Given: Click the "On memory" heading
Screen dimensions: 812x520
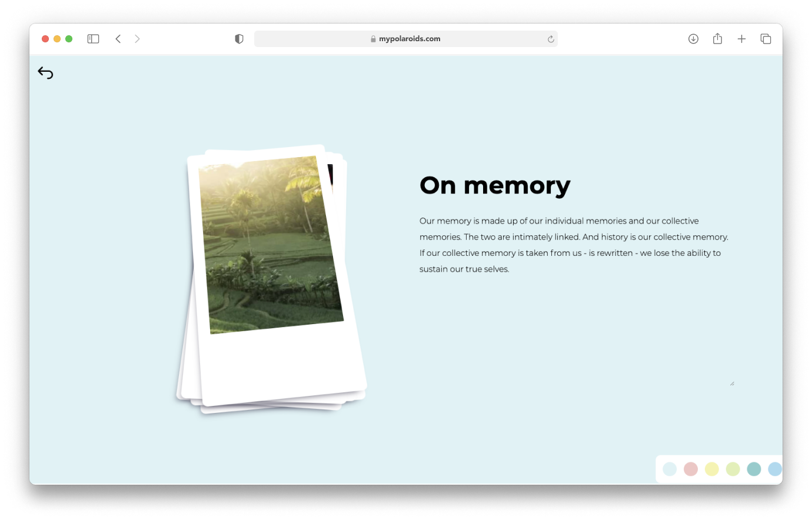Looking at the screenshot, I should click(495, 186).
